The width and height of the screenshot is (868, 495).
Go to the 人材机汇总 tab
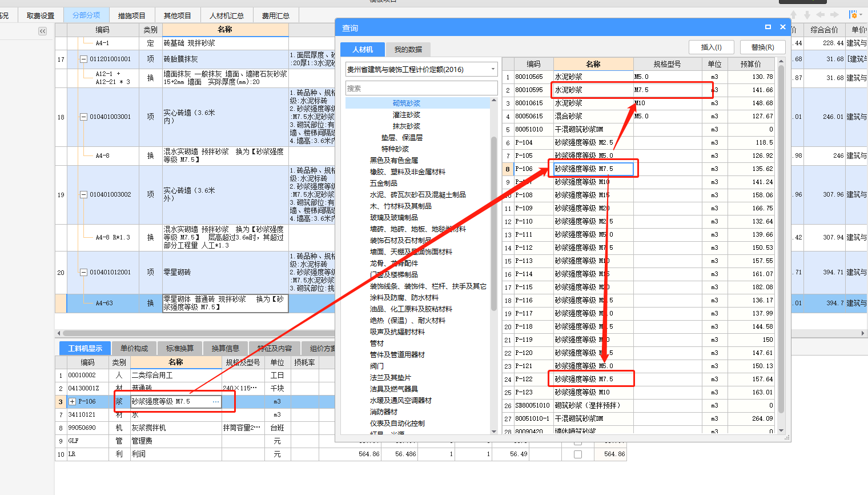pyautogui.click(x=227, y=15)
